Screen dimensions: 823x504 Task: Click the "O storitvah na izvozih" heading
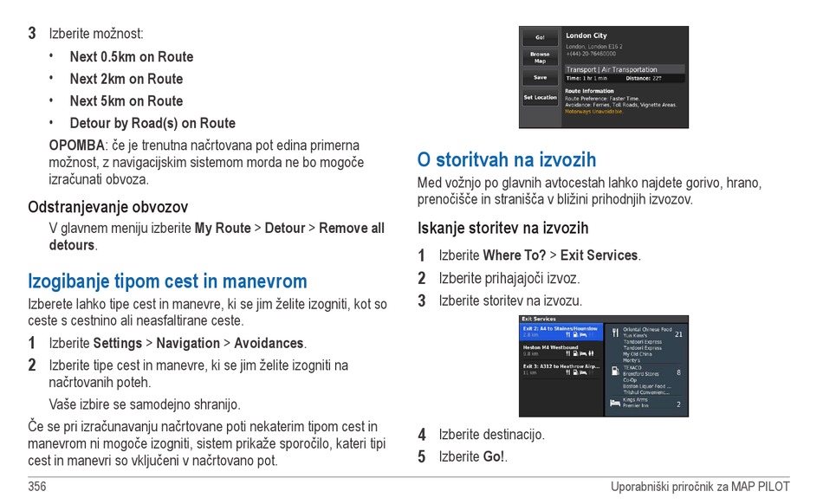[x=506, y=160]
